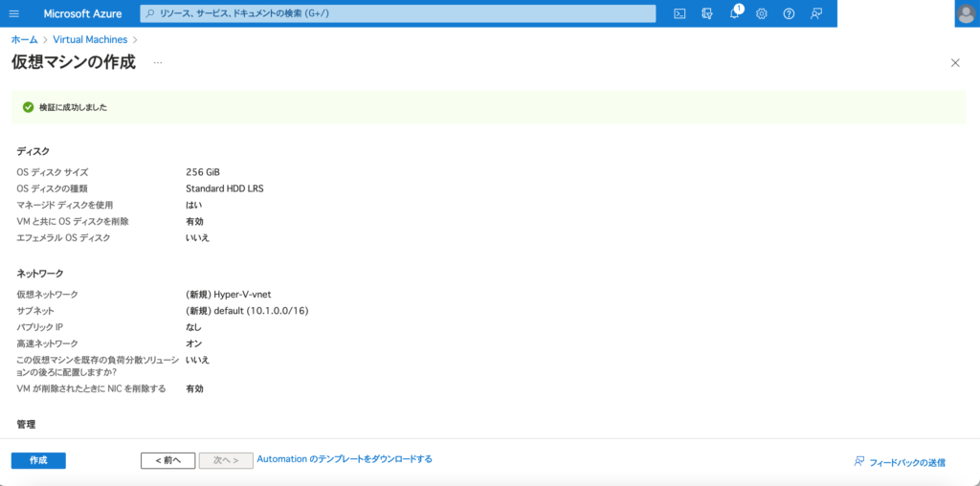Open portal settings gear
The image size is (980, 486).
tap(761, 13)
